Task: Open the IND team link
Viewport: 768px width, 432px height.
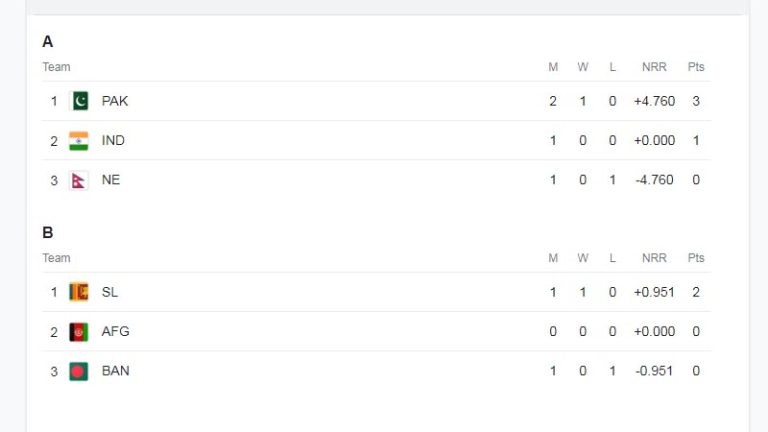Action: [113, 141]
